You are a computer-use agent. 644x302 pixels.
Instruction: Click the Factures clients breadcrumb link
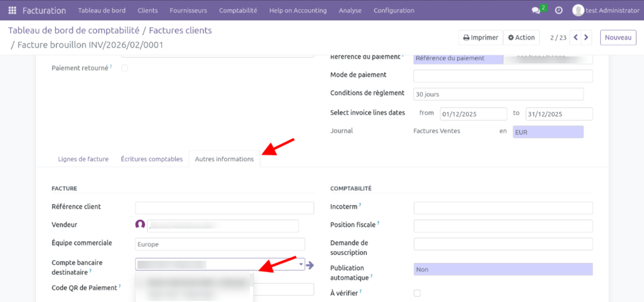point(180,30)
